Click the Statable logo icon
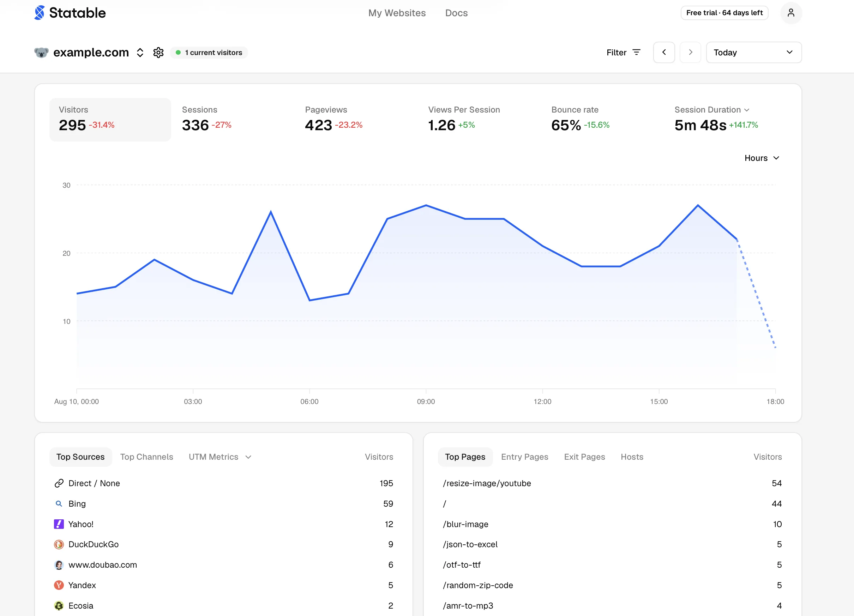854x616 pixels. tap(39, 13)
